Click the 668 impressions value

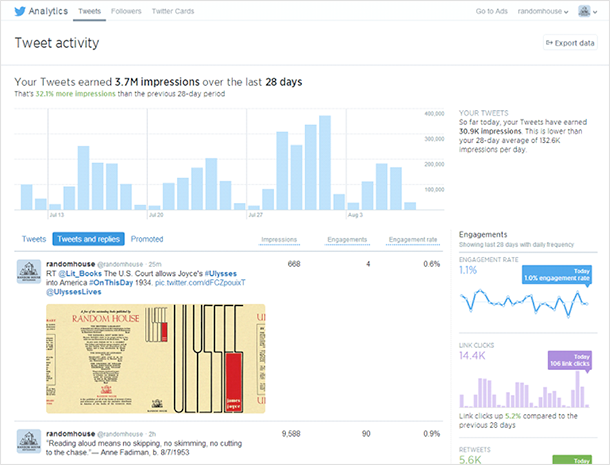(x=294, y=264)
